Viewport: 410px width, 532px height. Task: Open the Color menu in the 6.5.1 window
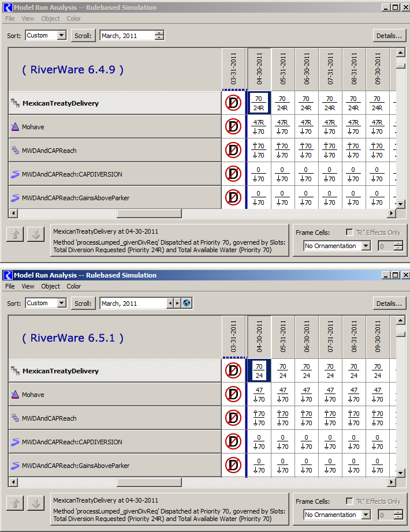74,286
